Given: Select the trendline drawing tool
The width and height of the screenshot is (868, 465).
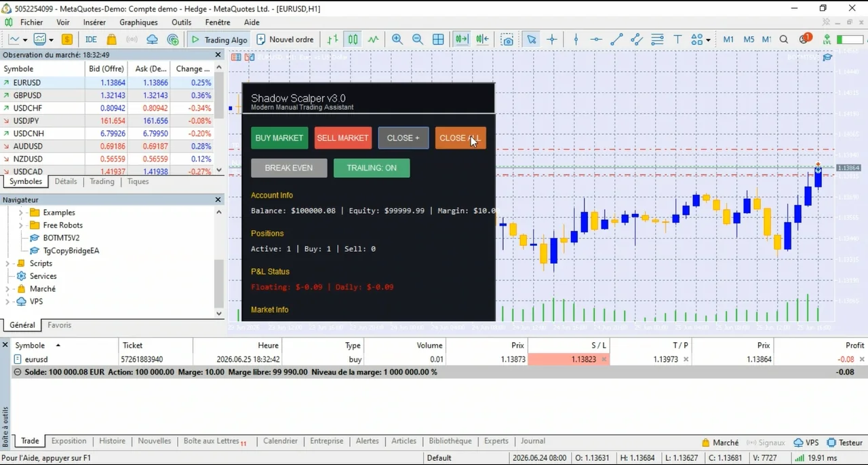Looking at the screenshot, I should point(616,39).
